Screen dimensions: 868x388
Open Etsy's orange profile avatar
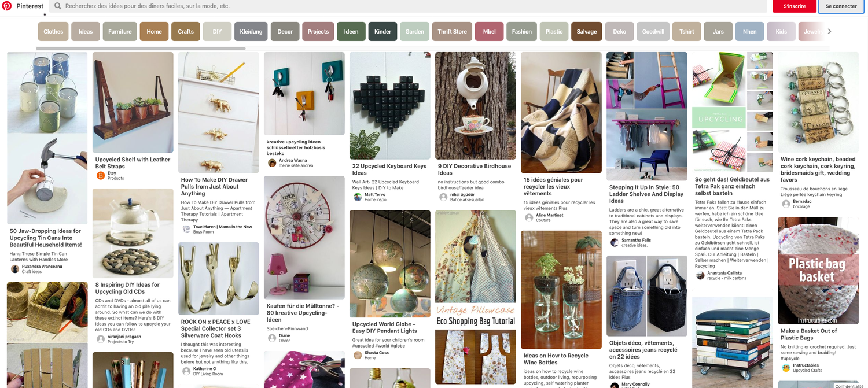coord(101,175)
